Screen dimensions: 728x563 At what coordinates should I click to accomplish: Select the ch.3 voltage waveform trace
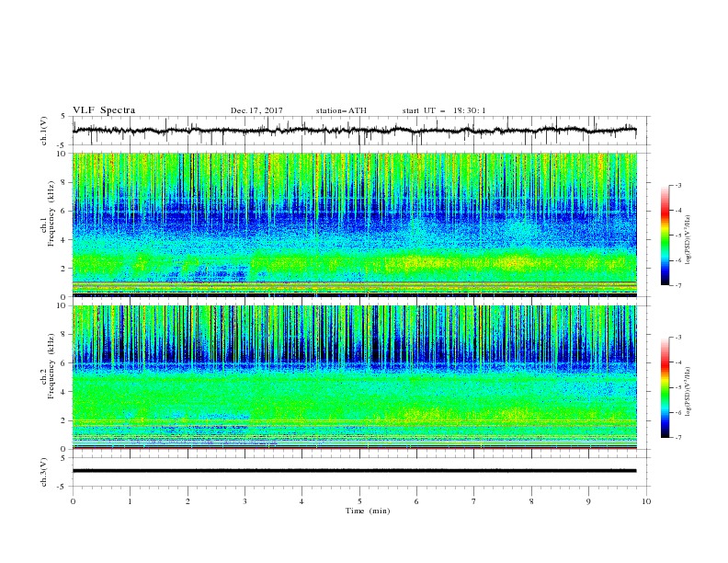(x=354, y=471)
